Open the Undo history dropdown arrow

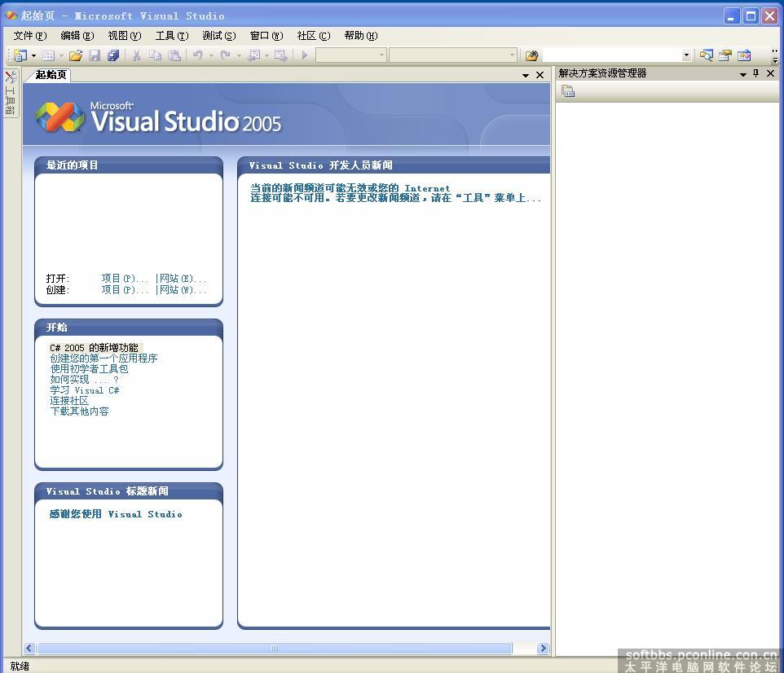tap(211, 55)
